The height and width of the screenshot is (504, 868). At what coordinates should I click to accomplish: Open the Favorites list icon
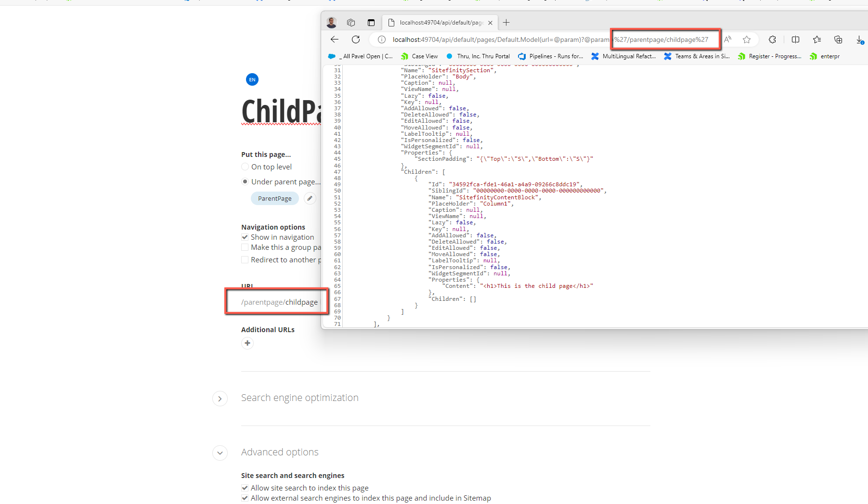[x=817, y=39]
